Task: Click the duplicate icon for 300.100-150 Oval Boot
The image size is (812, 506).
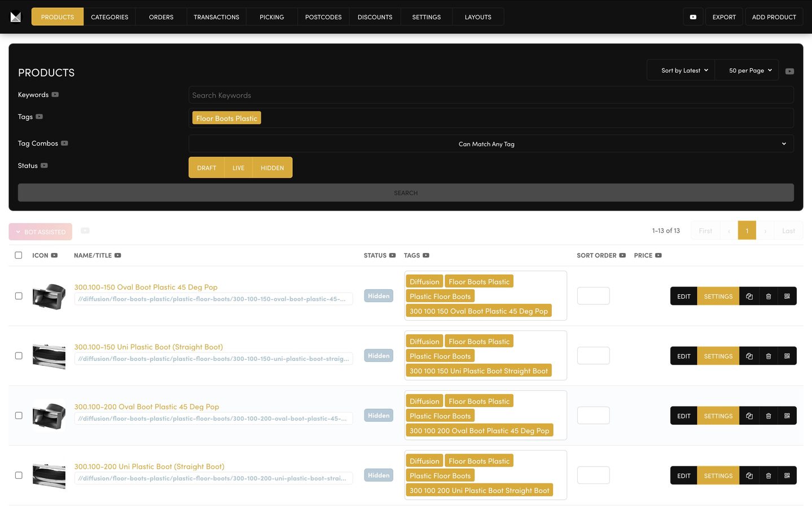Action: tap(749, 296)
